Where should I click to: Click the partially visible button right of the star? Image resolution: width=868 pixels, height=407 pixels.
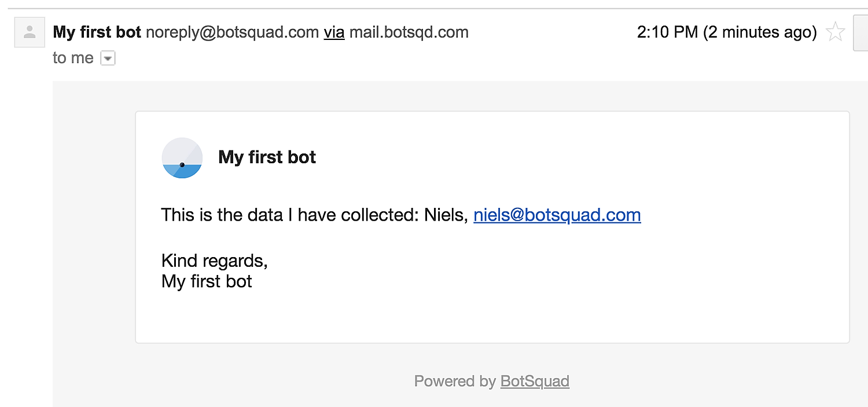[x=860, y=32]
